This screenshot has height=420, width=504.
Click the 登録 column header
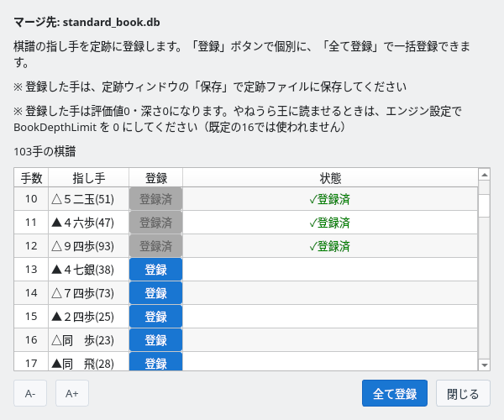coord(156,178)
